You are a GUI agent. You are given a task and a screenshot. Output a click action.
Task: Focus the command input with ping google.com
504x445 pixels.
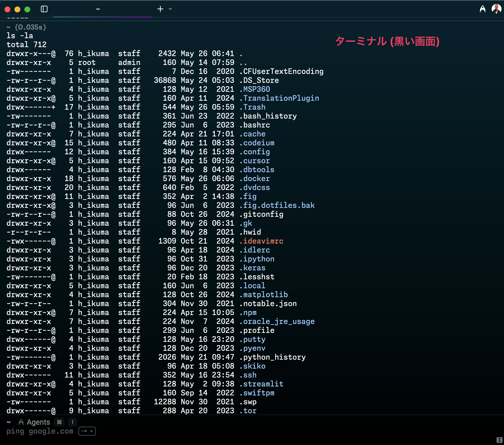(x=40, y=431)
